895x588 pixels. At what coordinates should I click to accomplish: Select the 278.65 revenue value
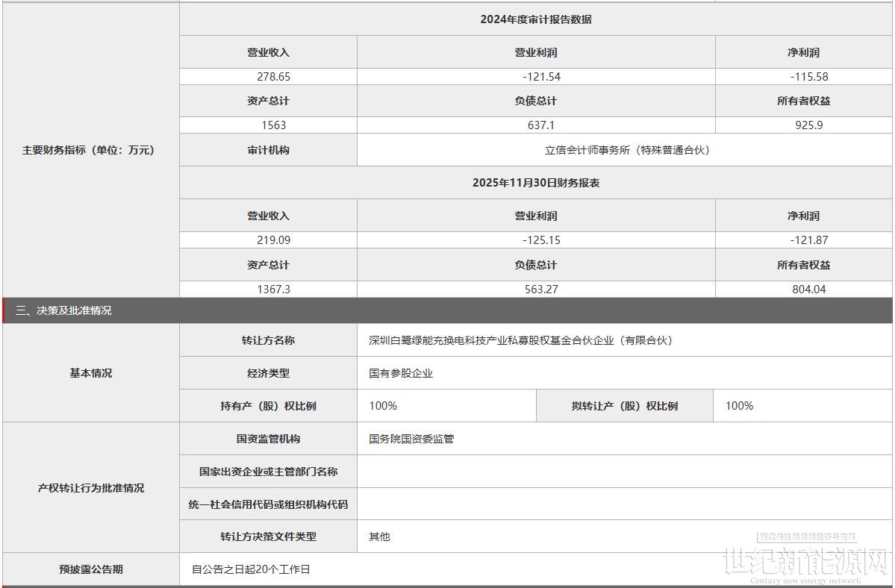click(x=272, y=77)
